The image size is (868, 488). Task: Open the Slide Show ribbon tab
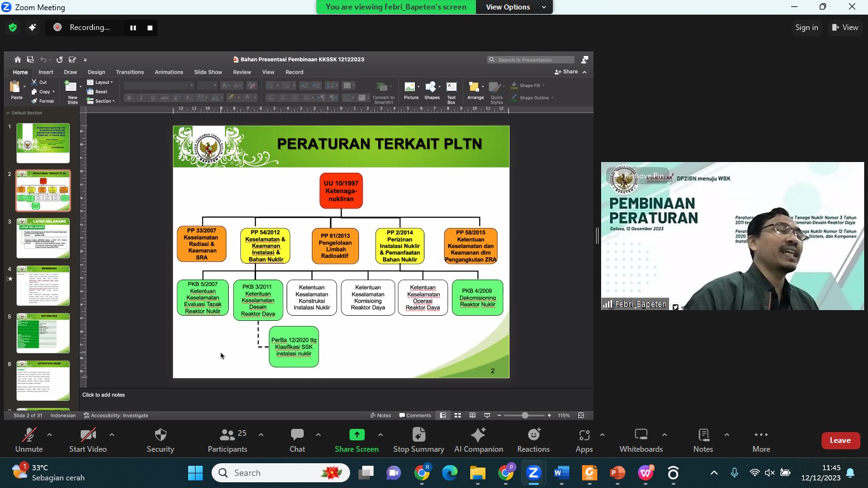pos(208,72)
